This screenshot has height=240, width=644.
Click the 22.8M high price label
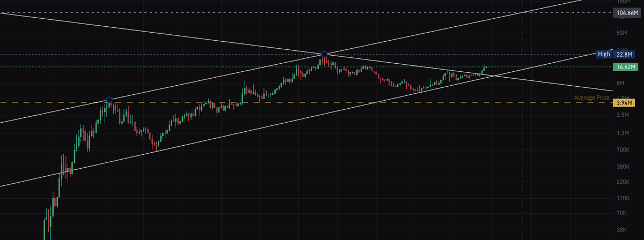coord(624,54)
